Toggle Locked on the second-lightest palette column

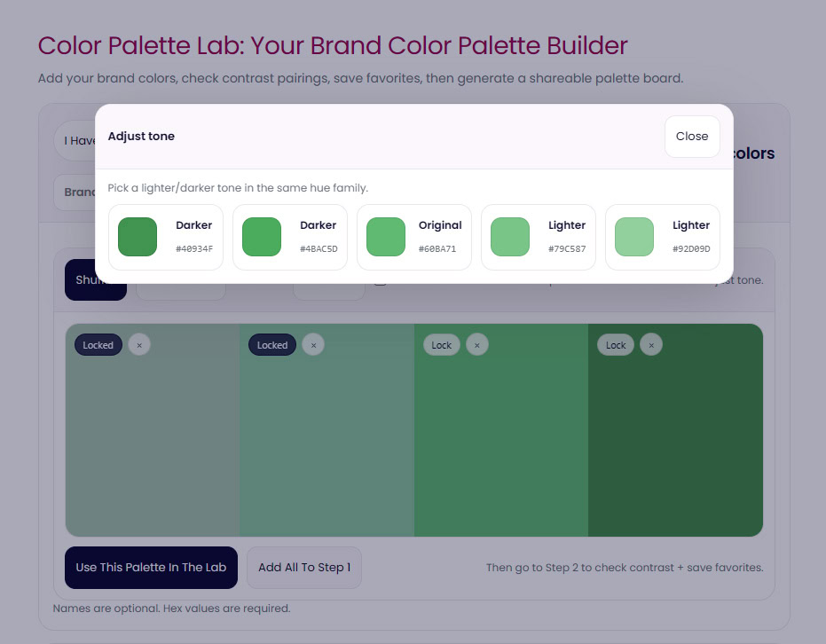point(272,345)
